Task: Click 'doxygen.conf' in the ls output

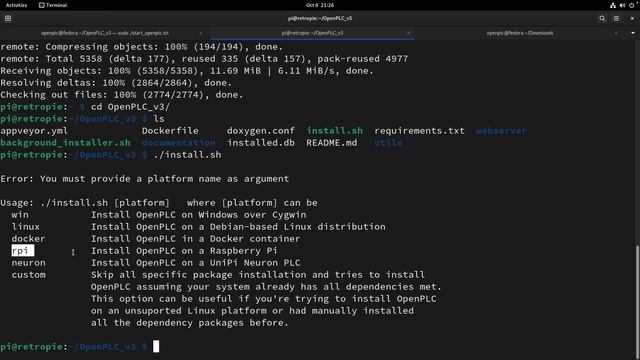Action: click(x=261, y=131)
